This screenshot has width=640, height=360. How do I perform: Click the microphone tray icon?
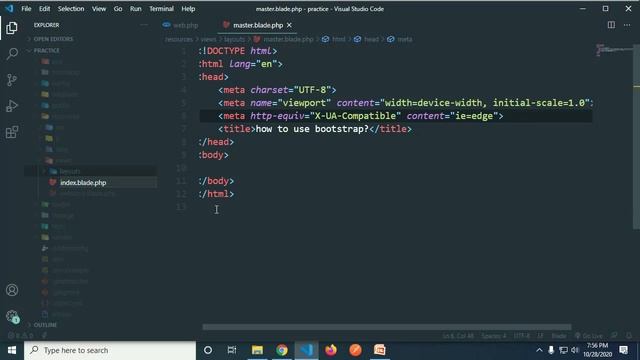point(551,350)
